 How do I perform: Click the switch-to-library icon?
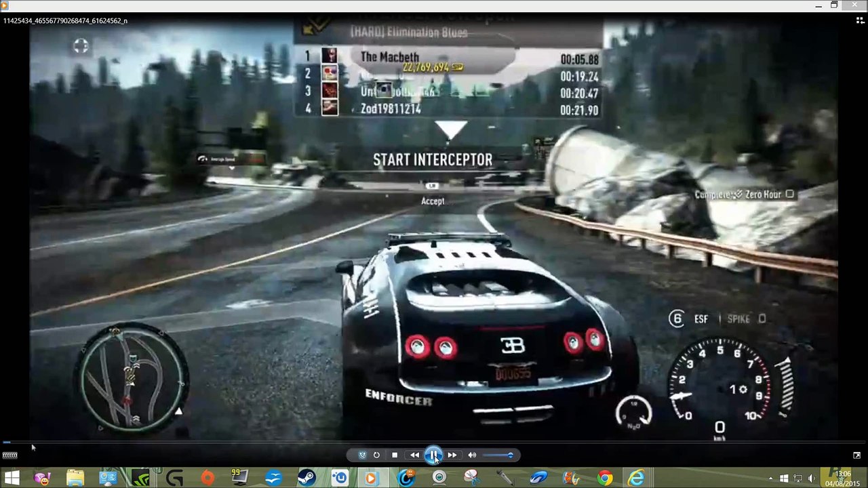click(861, 20)
